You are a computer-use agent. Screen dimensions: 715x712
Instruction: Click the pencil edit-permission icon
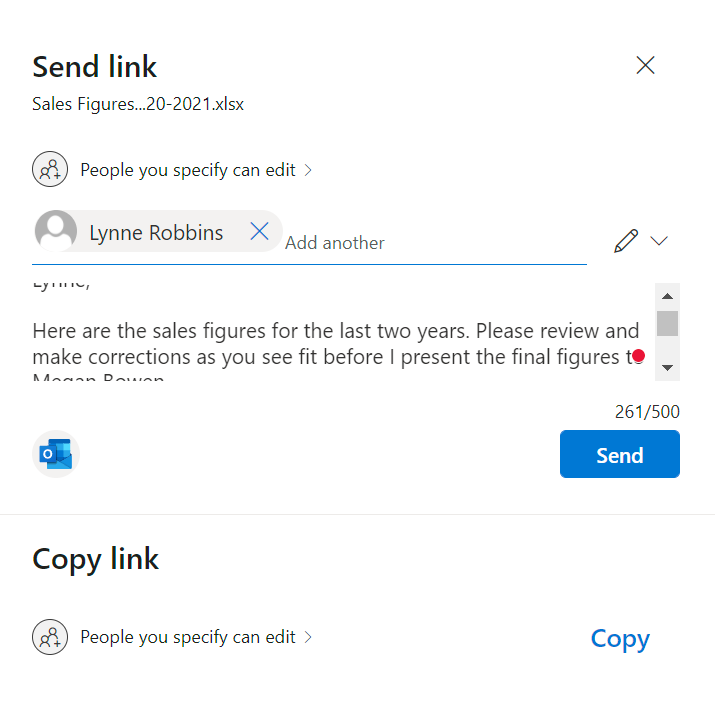coord(626,241)
